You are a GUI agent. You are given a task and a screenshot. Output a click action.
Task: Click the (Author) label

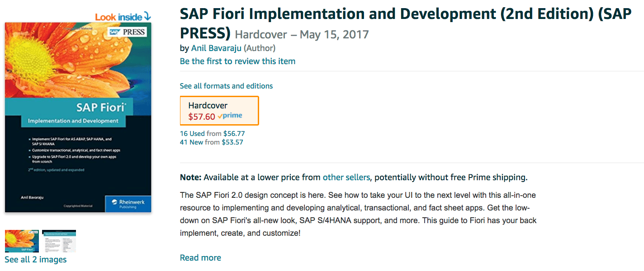coord(260,48)
